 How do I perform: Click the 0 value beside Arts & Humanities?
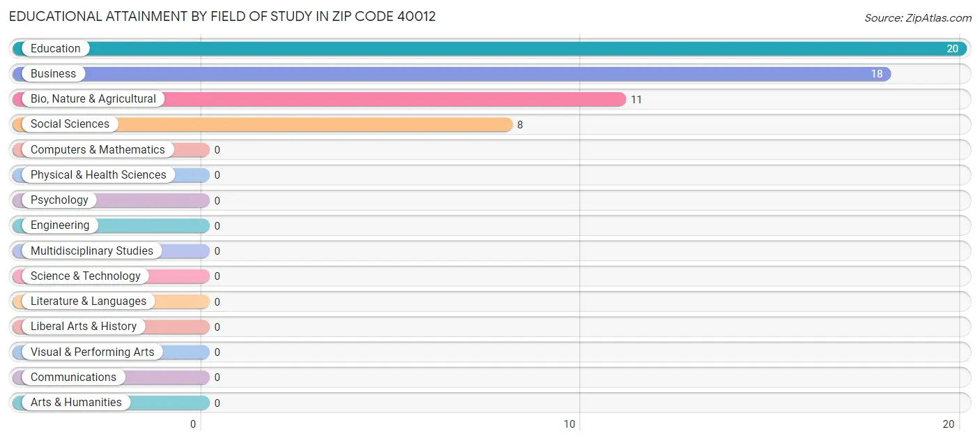pyautogui.click(x=217, y=403)
